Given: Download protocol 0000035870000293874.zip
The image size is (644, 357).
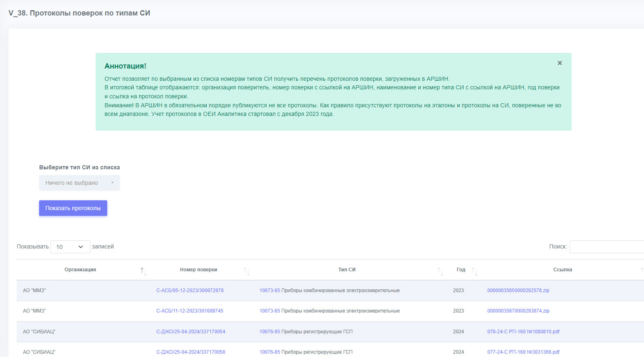Looking at the screenshot, I should (518, 311).
